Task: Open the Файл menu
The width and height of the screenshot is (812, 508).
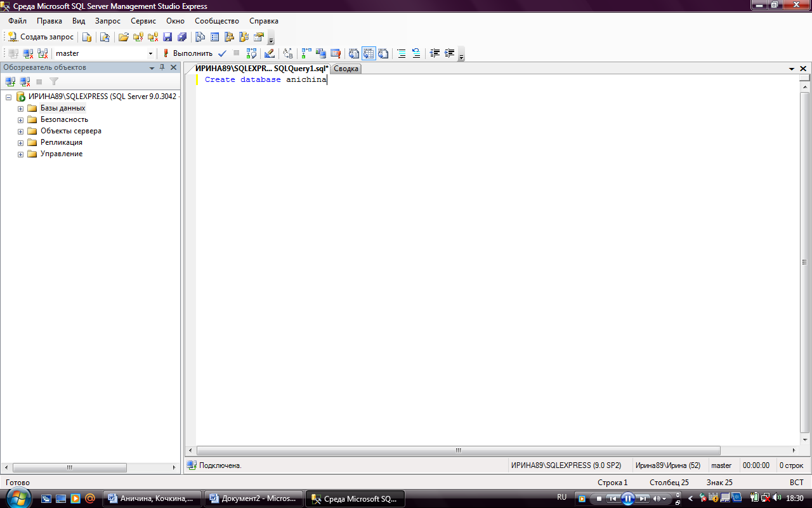Action: click(x=17, y=21)
